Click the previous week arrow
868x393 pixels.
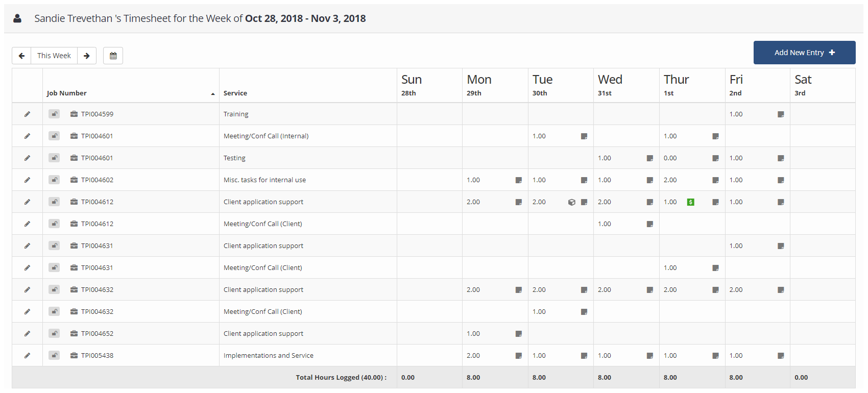[x=21, y=56]
